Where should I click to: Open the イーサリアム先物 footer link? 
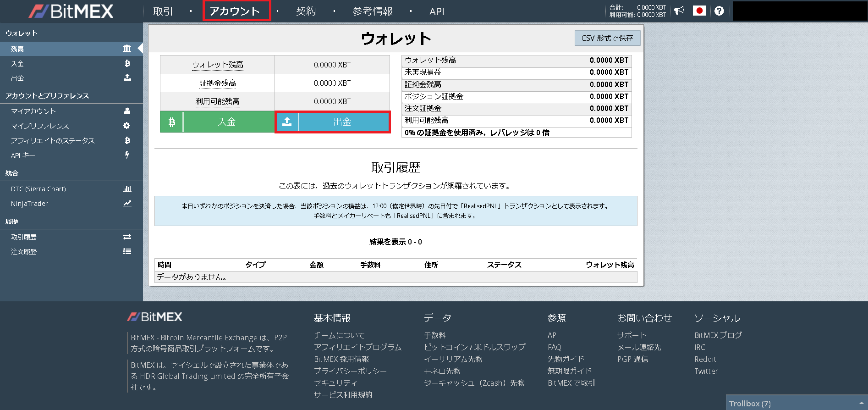[x=453, y=359]
